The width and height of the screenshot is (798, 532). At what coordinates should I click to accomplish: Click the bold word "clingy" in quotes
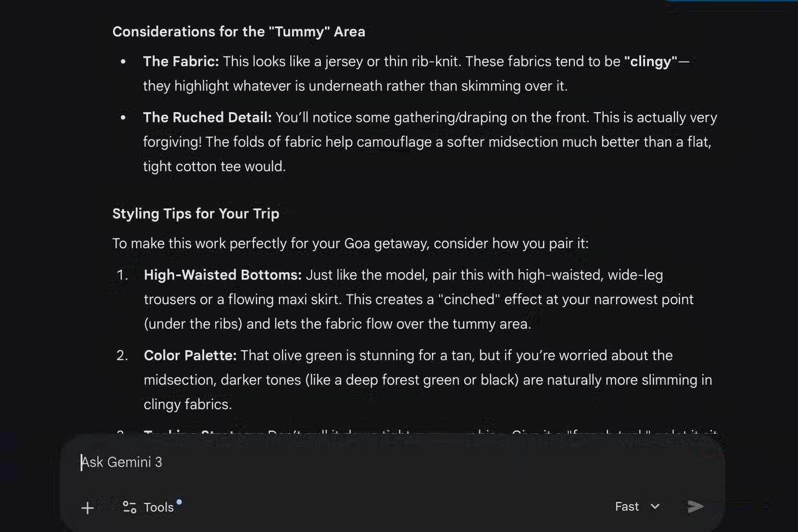650,61
